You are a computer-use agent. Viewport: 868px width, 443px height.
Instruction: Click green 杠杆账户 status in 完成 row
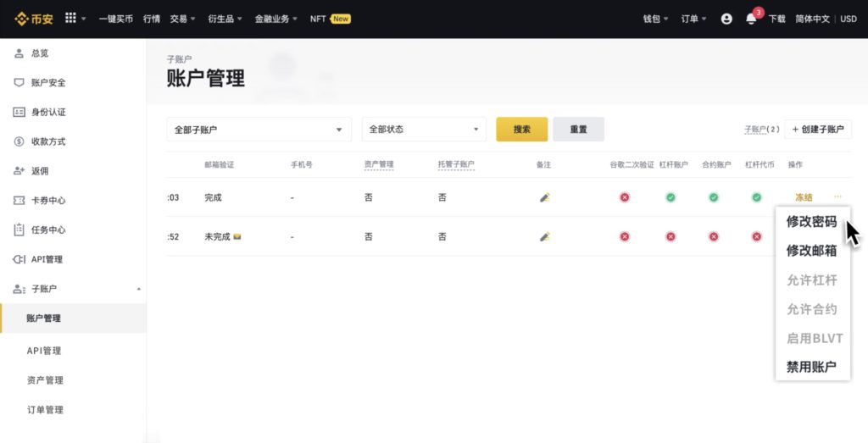point(670,197)
